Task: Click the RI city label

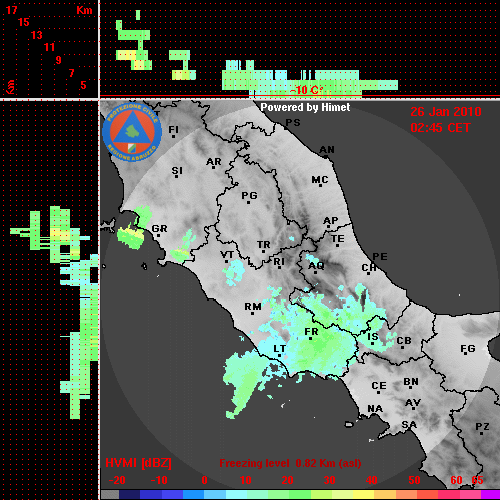Action: click(x=279, y=261)
